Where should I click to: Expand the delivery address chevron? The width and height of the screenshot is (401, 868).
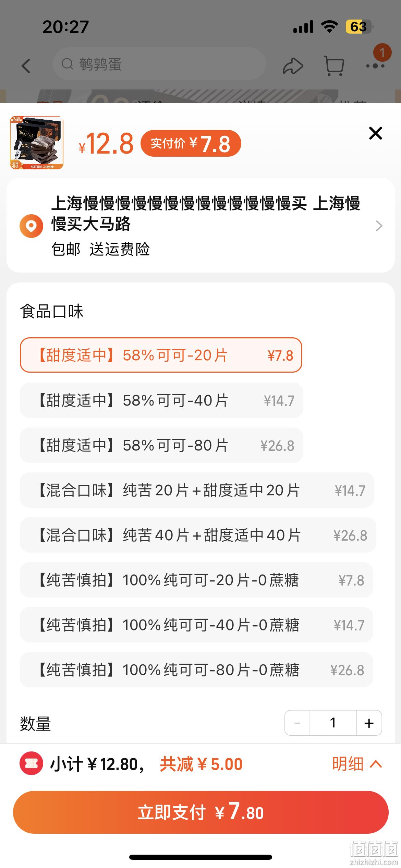[x=379, y=226]
